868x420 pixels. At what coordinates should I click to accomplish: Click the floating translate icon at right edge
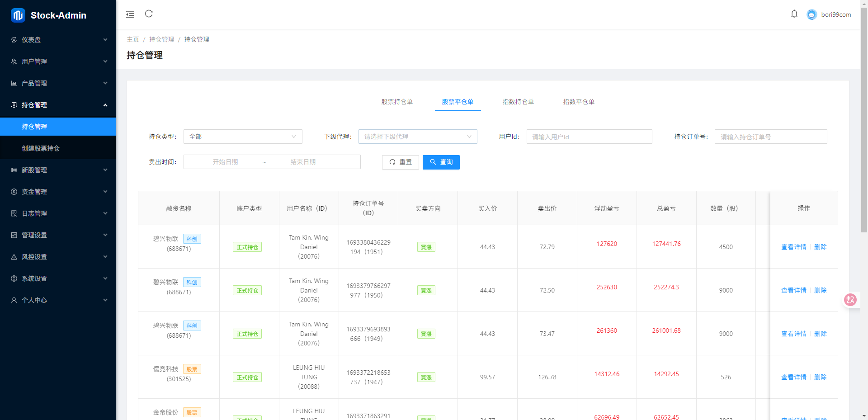pos(850,300)
